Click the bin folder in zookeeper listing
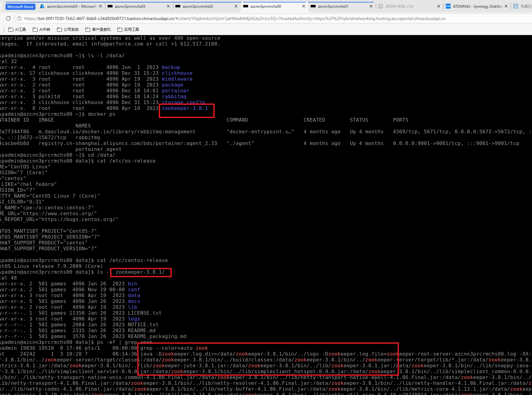This screenshot has width=532, height=395. tap(133, 284)
